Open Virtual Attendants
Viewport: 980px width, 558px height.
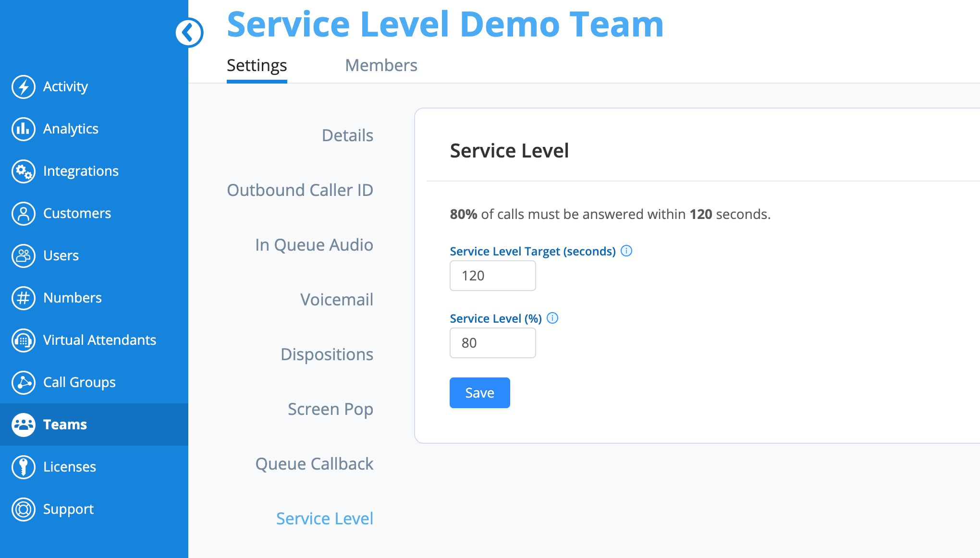click(x=99, y=340)
